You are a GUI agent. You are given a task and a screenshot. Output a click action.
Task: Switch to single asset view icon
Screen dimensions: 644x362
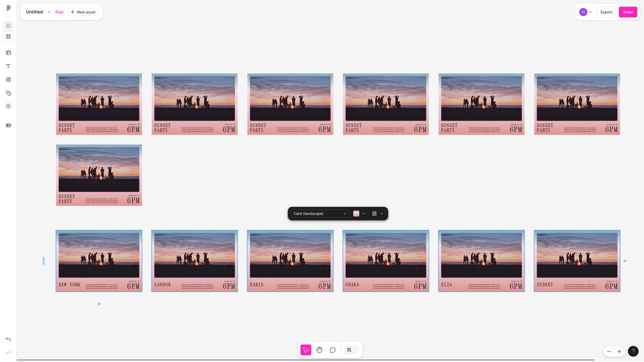[x=8, y=26]
